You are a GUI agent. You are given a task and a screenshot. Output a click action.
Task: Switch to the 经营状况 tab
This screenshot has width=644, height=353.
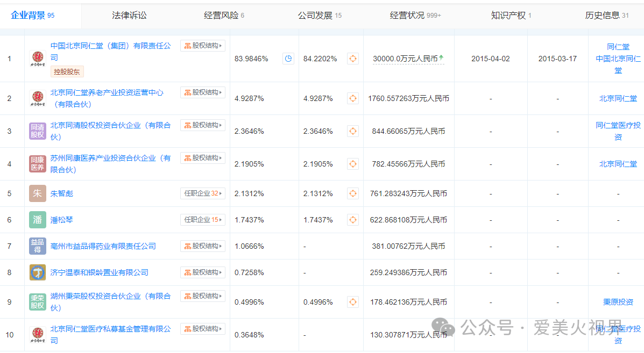tap(415, 16)
